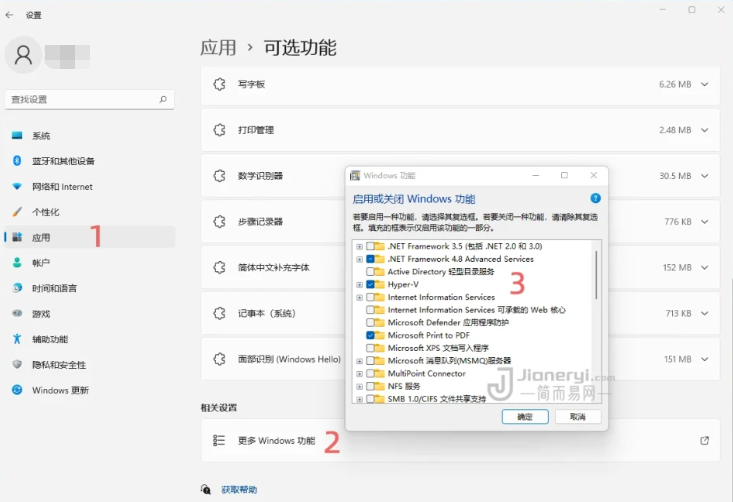
Task: Click the 时间和语言 globe icon
Action: click(x=17, y=288)
